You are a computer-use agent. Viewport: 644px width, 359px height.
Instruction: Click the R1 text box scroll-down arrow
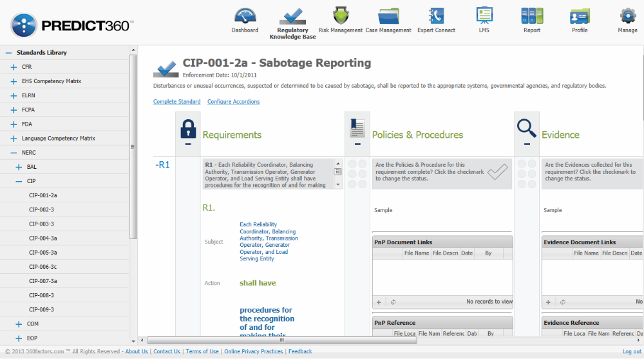338,184
